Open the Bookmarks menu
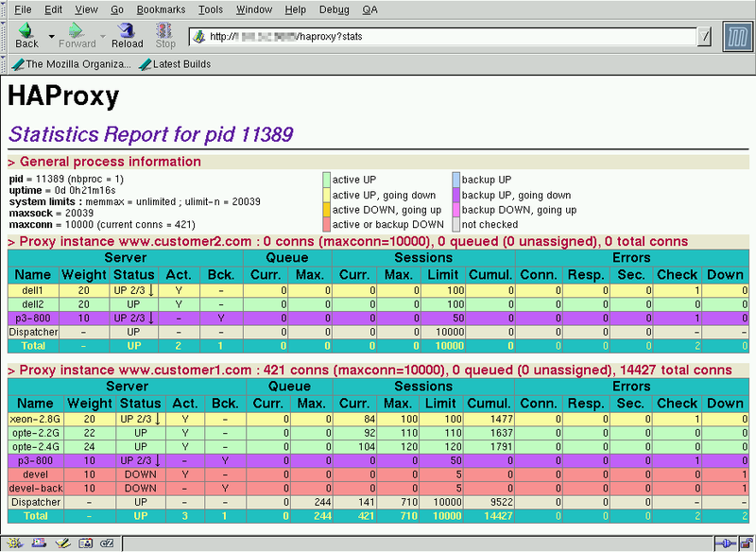Screen dimensions: 756x552 click(x=161, y=9)
